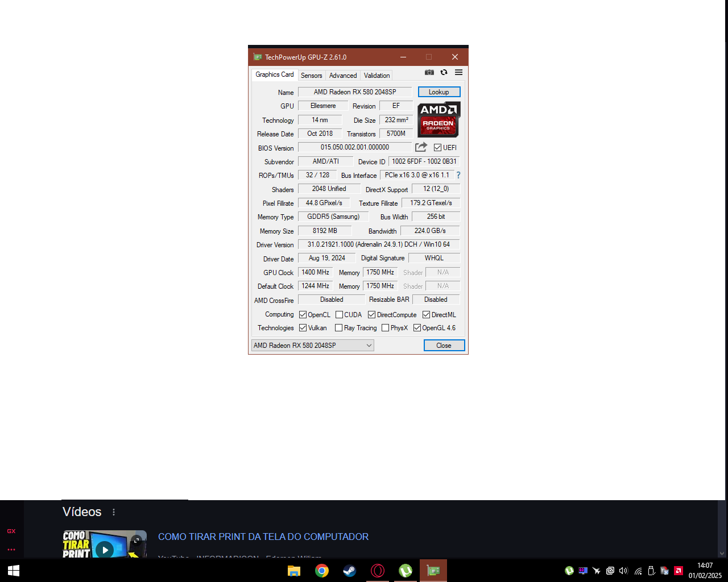
Task: Open the Wi-Fi network tray icon
Action: [638, 571]
